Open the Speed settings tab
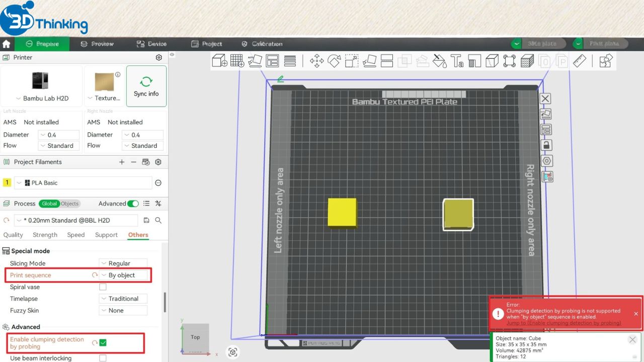This screenshot has height=362, width=644. [76, 235]
